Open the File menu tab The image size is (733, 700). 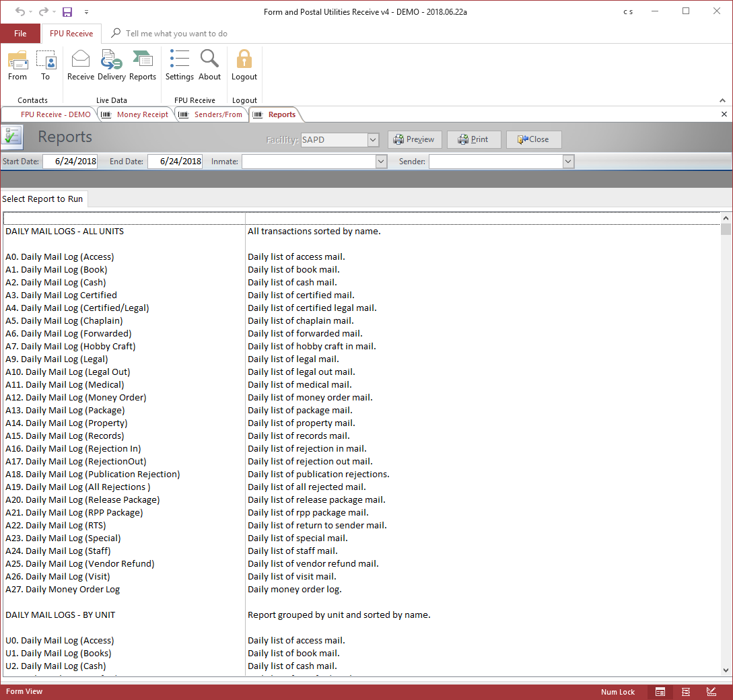(x=20, y=34)
